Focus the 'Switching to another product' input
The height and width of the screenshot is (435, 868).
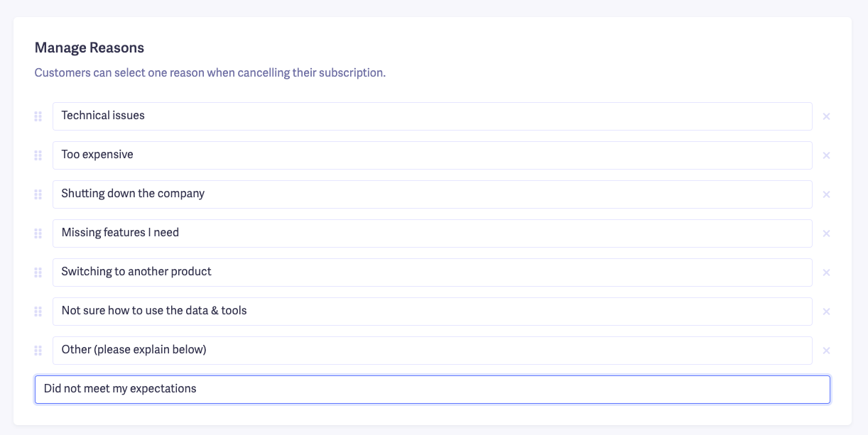click(432, 272)
